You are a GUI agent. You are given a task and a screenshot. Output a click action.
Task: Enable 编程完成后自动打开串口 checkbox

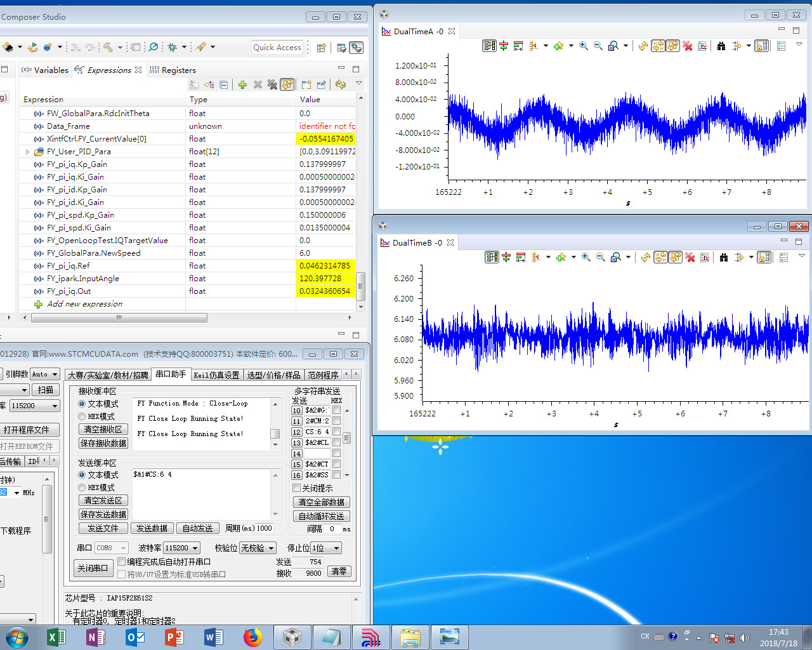122,562
